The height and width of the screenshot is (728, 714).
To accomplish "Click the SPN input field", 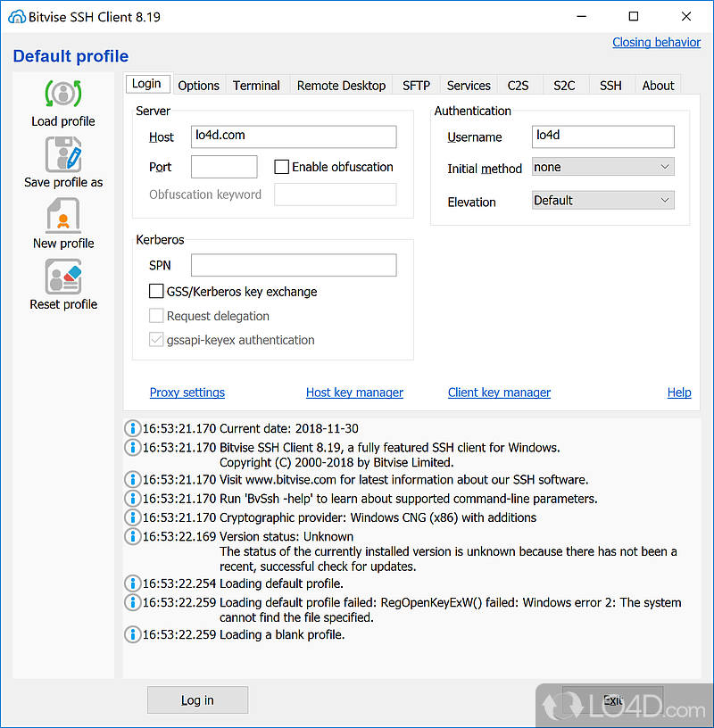I will coord(294,265).
